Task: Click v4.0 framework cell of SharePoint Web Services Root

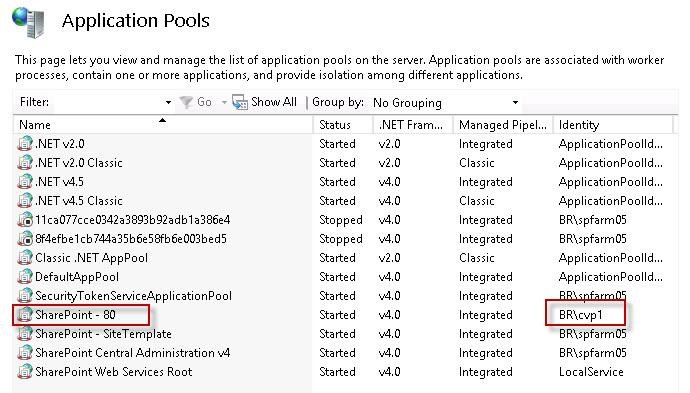Action: (389, 372)
